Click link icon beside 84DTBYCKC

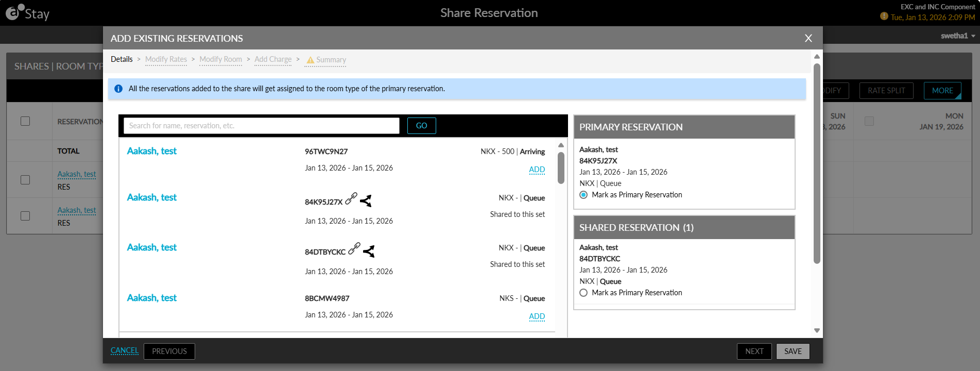pos(354,248)
